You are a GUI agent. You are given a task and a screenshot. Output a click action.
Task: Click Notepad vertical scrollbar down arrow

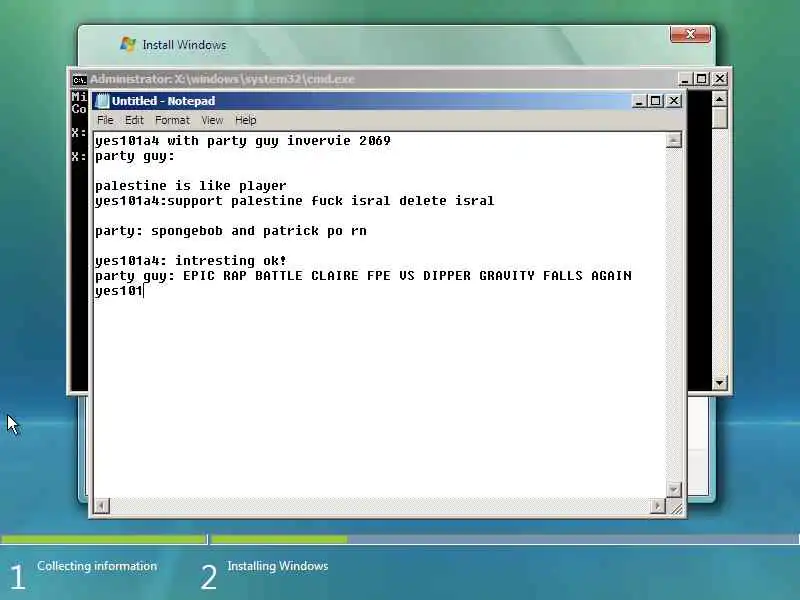673,489
